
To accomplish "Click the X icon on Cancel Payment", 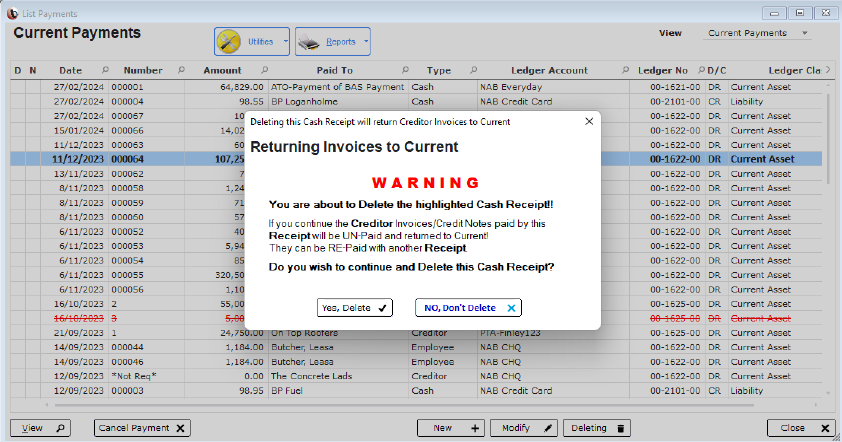I will [180, 428].
